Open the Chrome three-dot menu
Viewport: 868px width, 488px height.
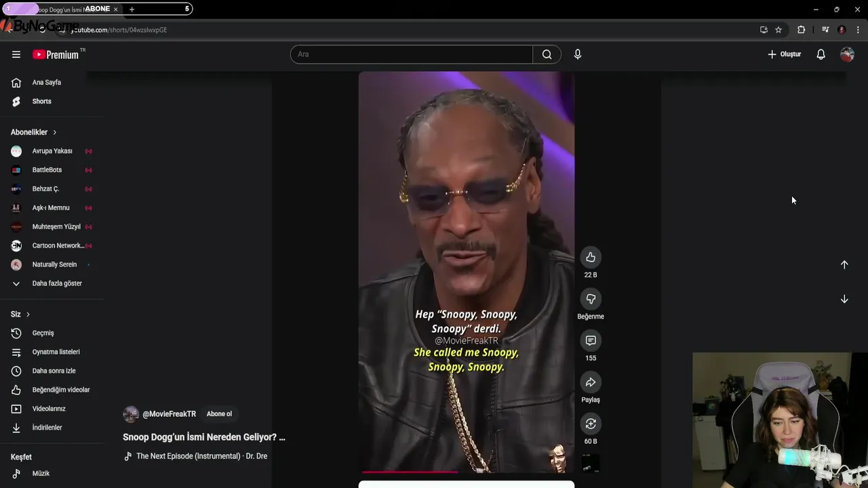pyautogui.click(x=858, y=30)
